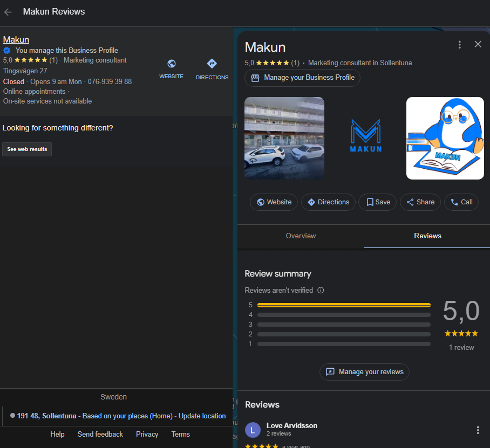Screen dimensions: 490x448
Task: Click the Directions diamond icon in left listing
Action: (x=212, y=64)
